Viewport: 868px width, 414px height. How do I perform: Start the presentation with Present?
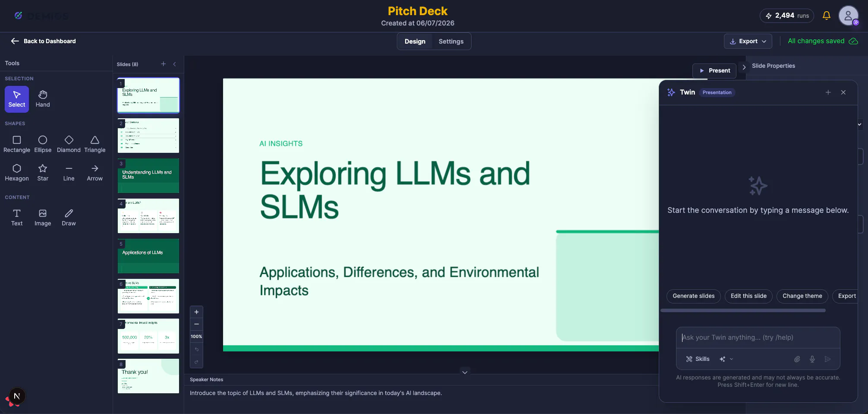(714, 71)
